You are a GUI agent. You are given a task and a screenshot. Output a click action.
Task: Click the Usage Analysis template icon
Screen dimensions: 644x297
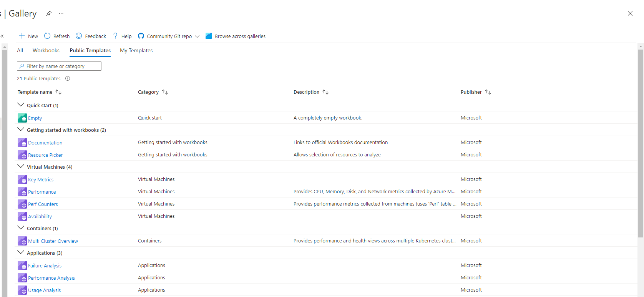click(x=22, y=290)
